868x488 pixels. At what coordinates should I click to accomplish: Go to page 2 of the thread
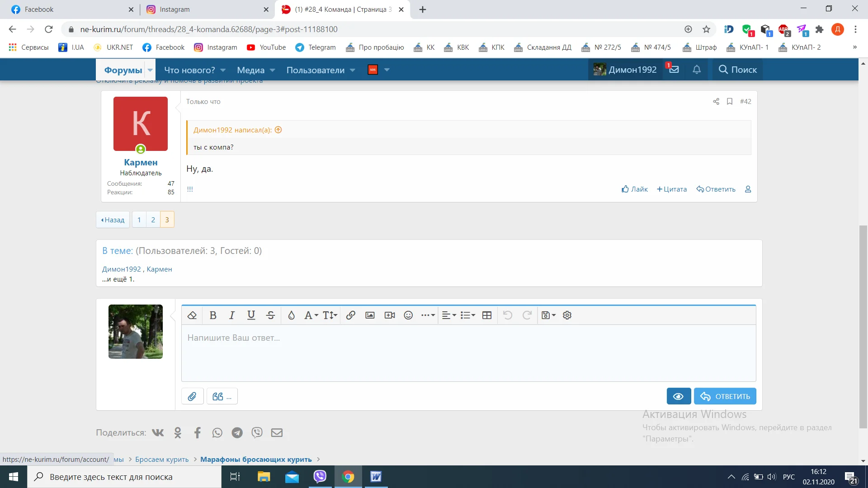pos(153,220)
